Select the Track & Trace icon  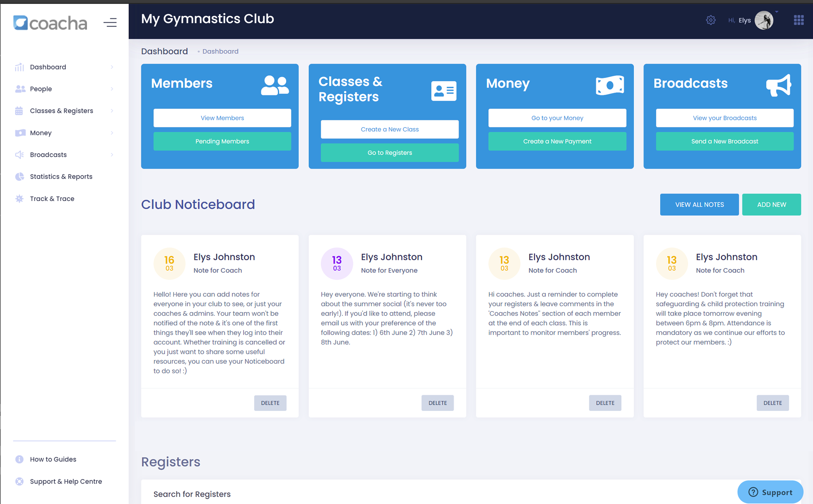point(19,198)
